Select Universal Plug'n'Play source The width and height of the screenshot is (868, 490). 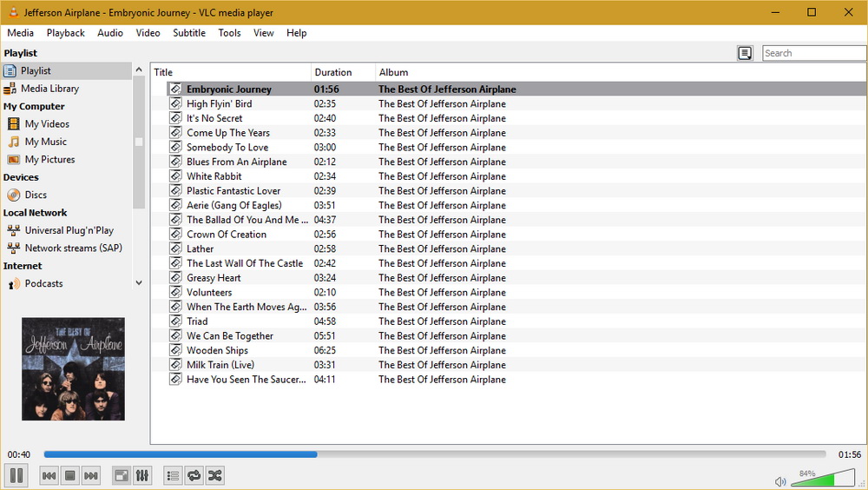67,230
